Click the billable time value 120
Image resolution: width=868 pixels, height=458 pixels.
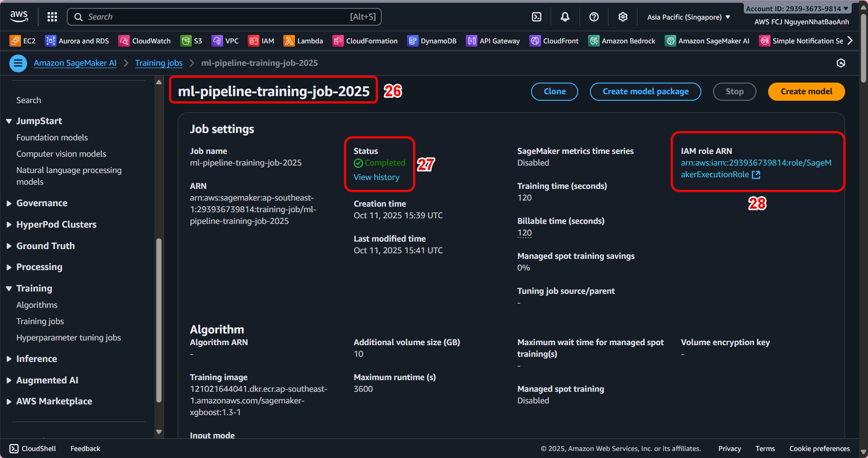click(525, 233)
